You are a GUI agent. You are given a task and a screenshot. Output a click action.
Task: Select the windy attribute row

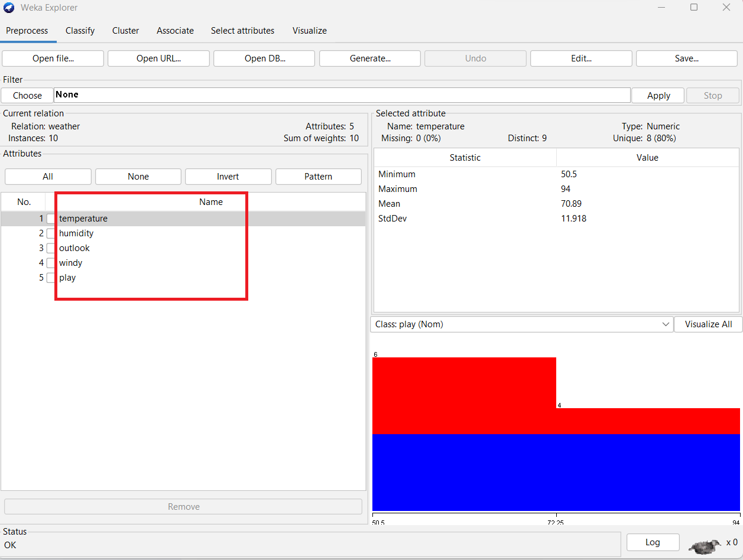click(x=183, y=263)
